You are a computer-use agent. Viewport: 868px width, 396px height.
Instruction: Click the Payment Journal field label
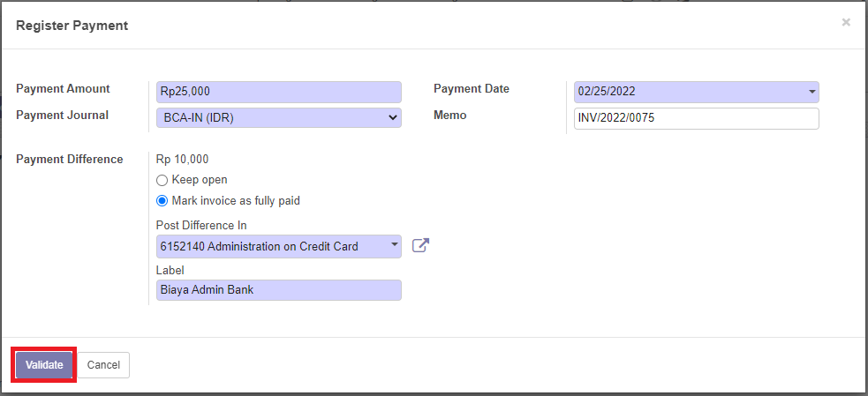(63, 116)
